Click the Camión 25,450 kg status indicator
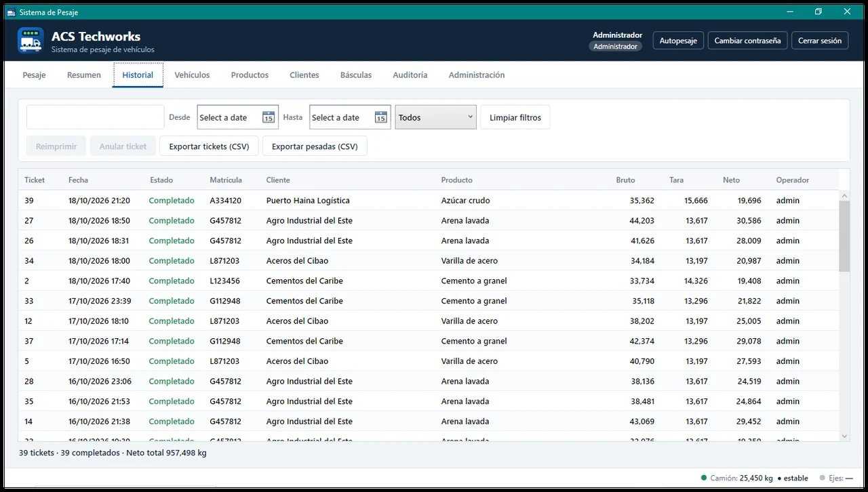The width and height of the screenshot is (868, 492). [x=755, y=478]
